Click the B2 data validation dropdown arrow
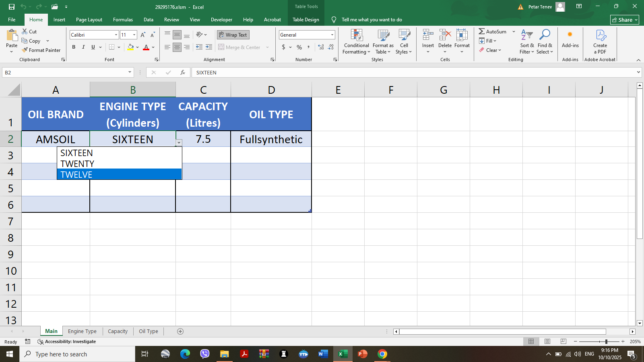The width and height of the screenshot is (644, 362). pos(179,143)
